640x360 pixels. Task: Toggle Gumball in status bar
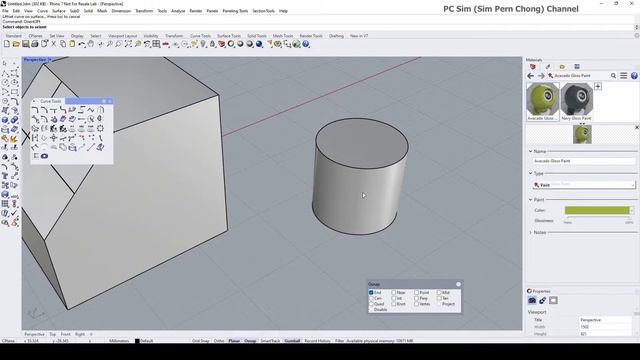pos(292,341)
